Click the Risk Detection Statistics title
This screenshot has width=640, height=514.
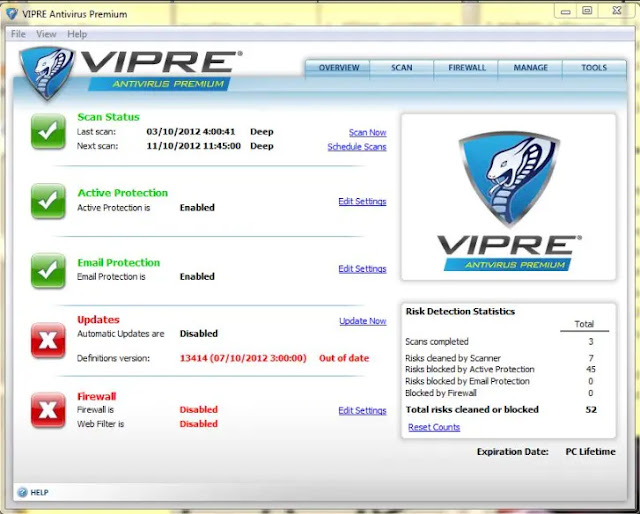pos(460,312)
